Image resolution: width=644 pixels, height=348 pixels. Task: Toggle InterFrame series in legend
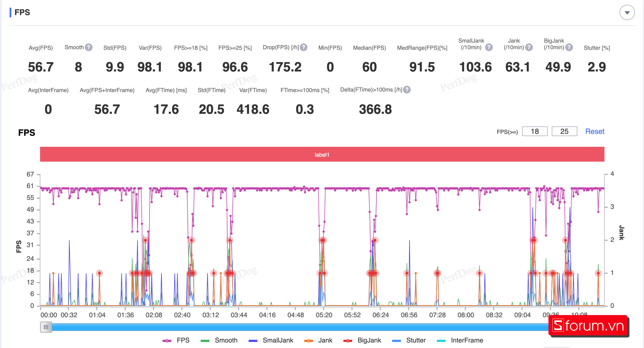pos(460,340)
